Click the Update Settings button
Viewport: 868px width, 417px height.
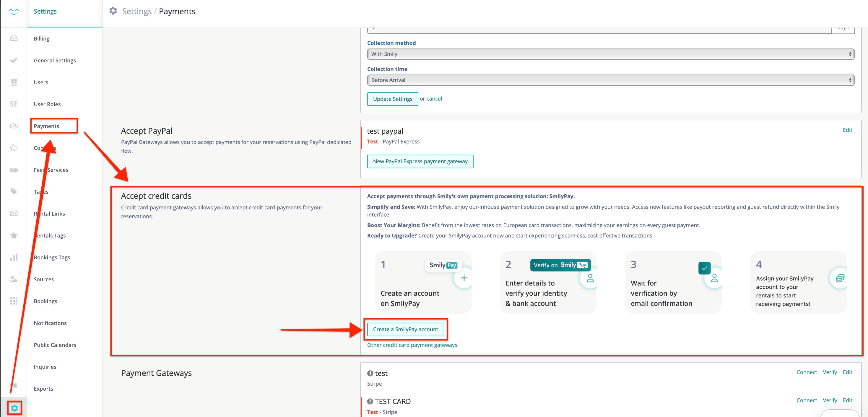393,99
